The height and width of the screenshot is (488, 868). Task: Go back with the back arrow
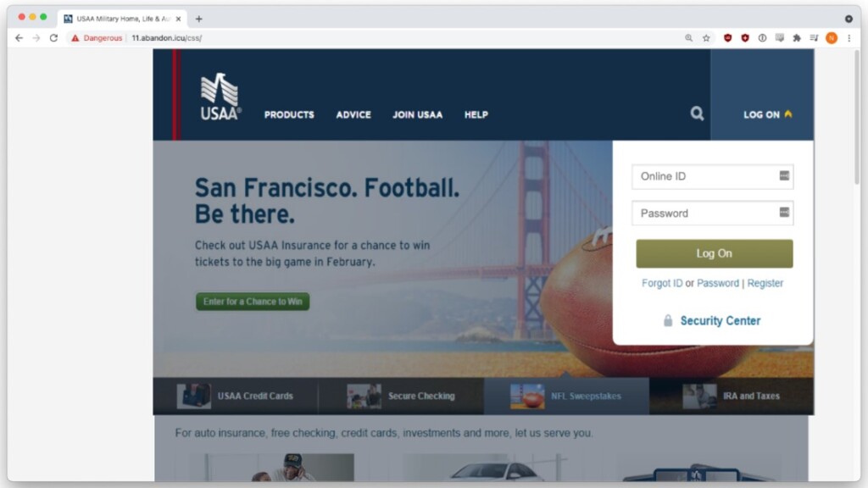point(19,38)
